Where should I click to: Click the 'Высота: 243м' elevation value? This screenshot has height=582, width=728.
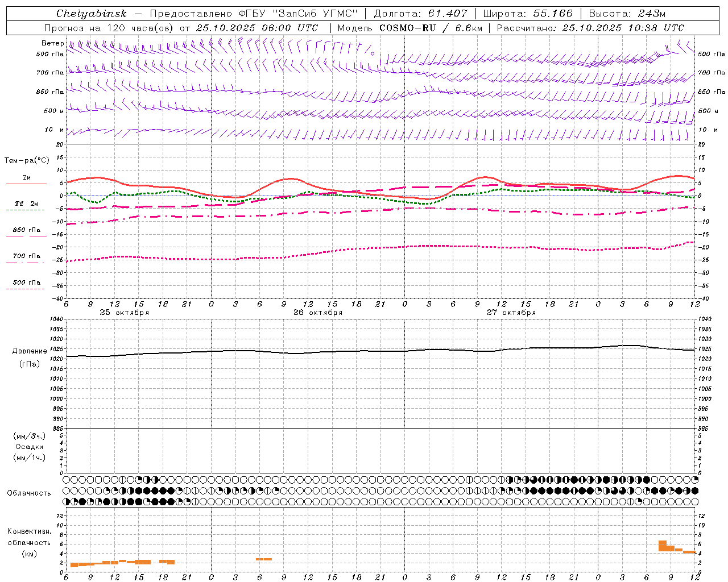tap(627, 14)
